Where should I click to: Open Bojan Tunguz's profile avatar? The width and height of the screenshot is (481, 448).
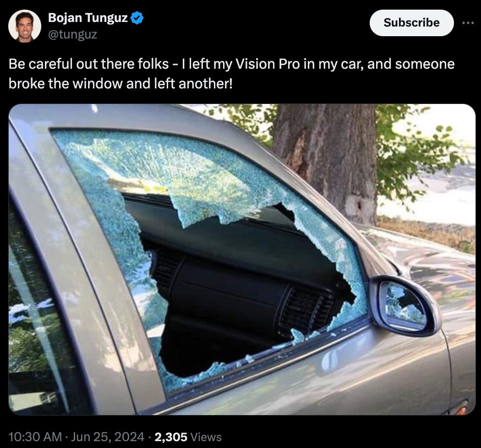[x=25, y=26]
